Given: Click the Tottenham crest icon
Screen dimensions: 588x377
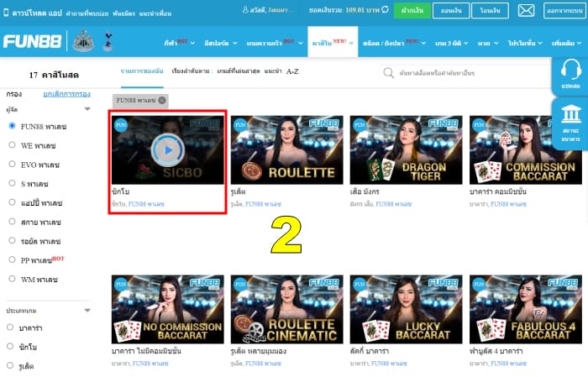Looking at the screenshot, I should click(x=108, y=41).
